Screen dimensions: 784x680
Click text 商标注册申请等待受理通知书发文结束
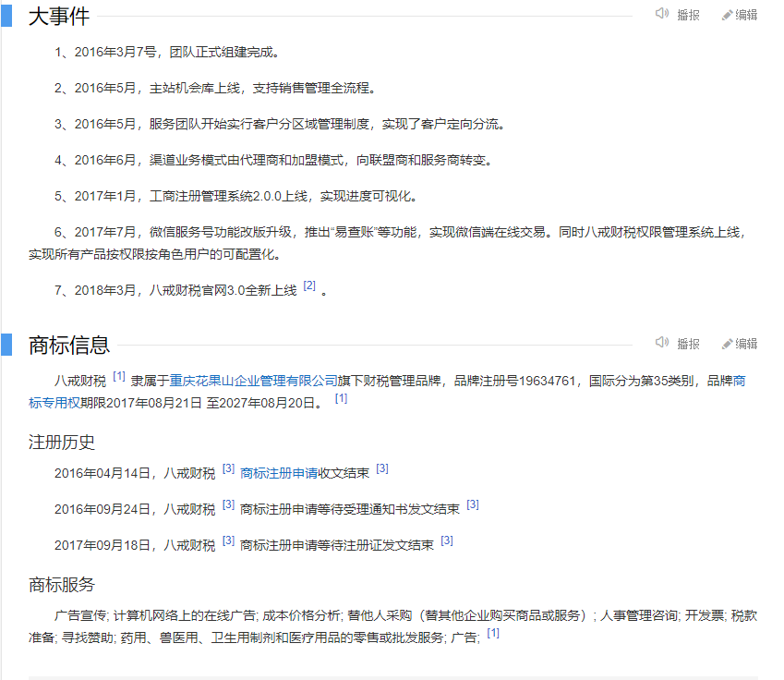tap(349, 509)
